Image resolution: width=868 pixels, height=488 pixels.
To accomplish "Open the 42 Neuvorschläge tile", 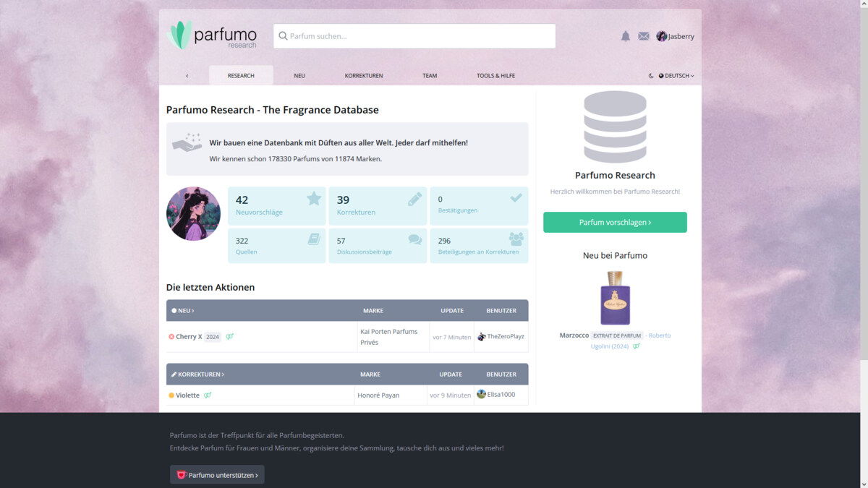I will (x=277, y=206).
